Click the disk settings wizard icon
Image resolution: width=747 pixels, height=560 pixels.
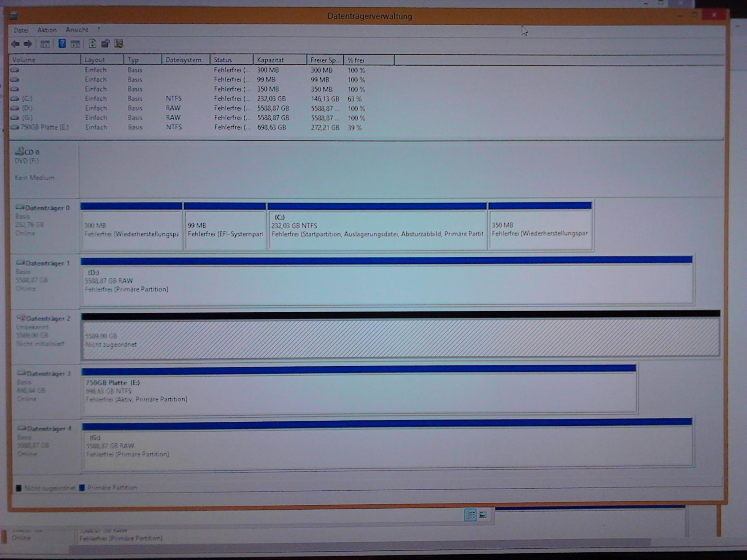[x=119, y=44]
